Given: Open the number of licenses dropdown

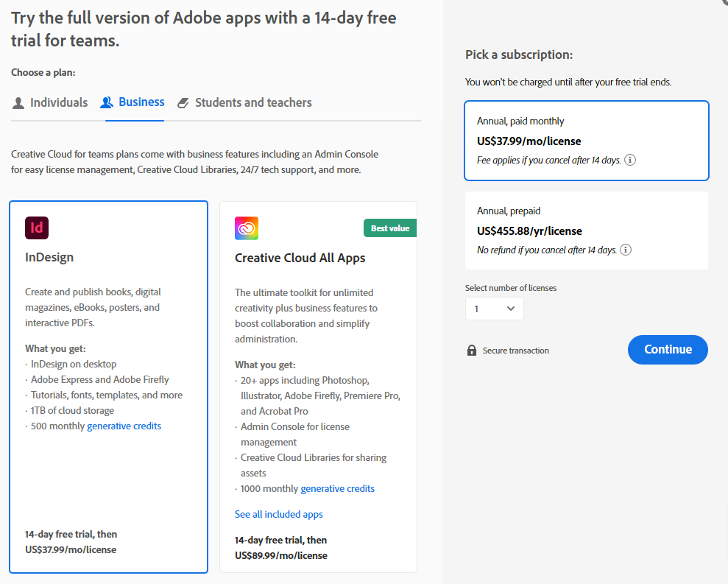Looking at the screenshot, I should point(495,309).
